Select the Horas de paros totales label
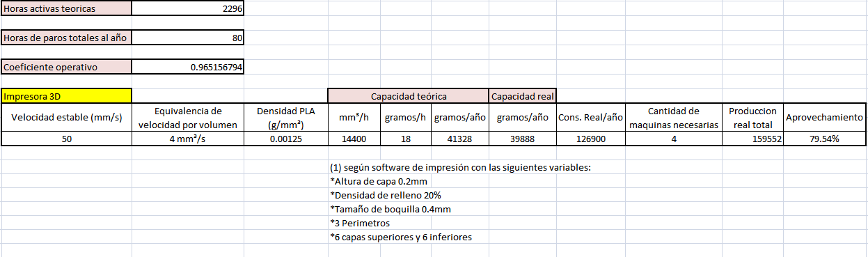 (x=66, y=38)
